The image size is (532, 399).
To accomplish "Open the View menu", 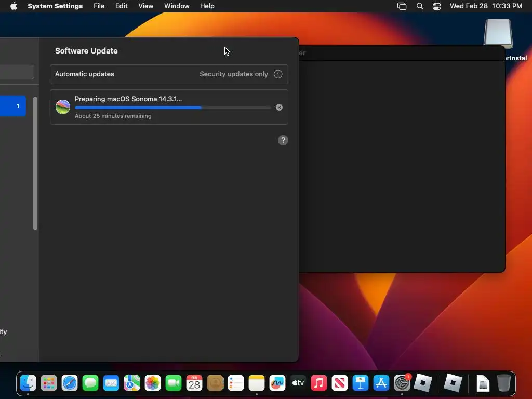I will pos(145,6).
